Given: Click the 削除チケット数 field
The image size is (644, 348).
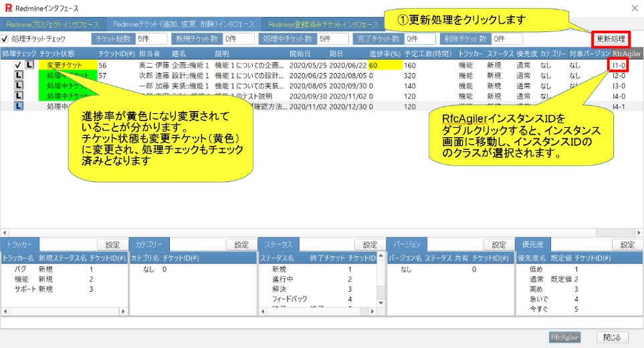Looking at the screenshot, I should tap(507, 39).
